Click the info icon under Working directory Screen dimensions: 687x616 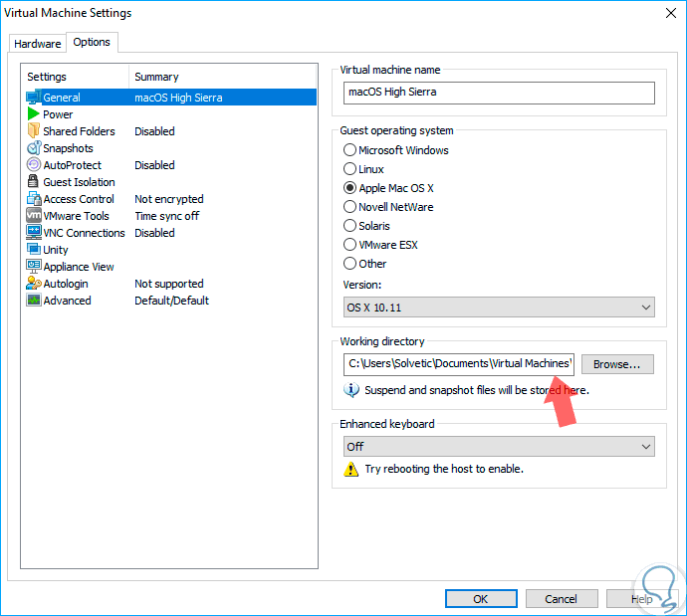tap(350, 390)
